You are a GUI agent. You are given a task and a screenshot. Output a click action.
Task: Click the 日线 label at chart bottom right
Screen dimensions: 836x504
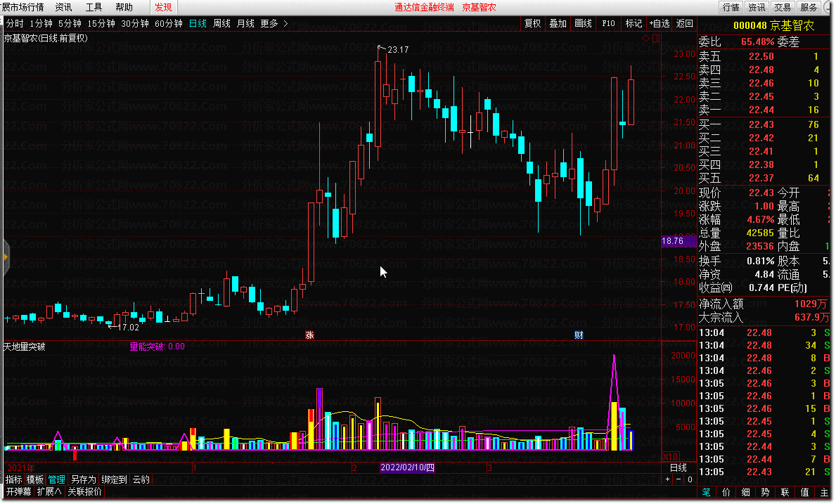[x=679, y=467]
